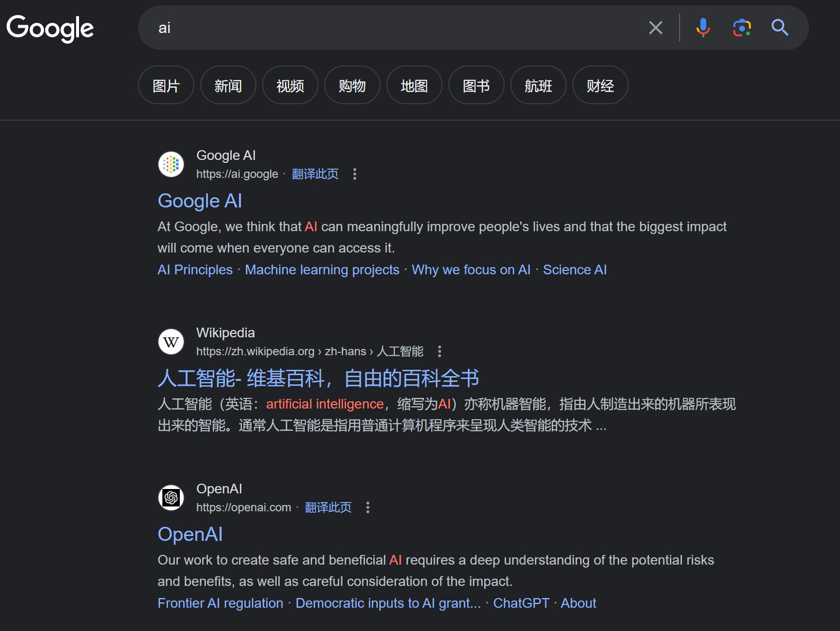Switch to the 新闻 filter tab

coord(228,85)
